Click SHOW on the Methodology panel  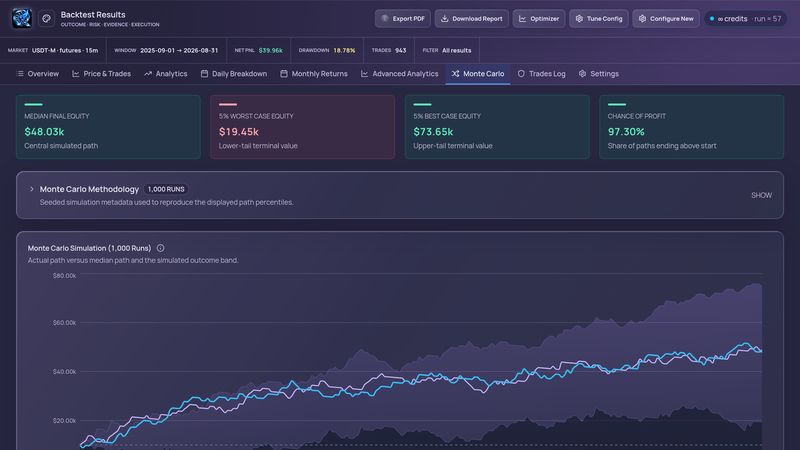[761, 195]
